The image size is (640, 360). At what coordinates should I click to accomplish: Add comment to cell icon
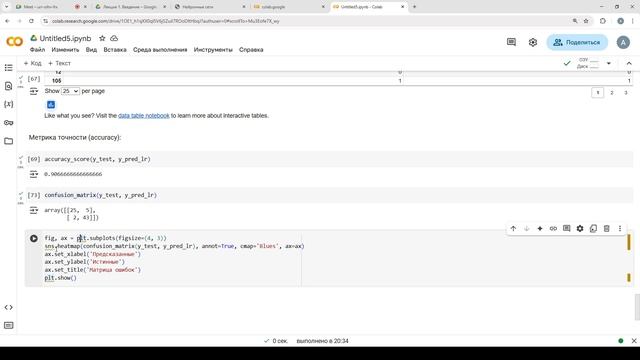[567, 229]
